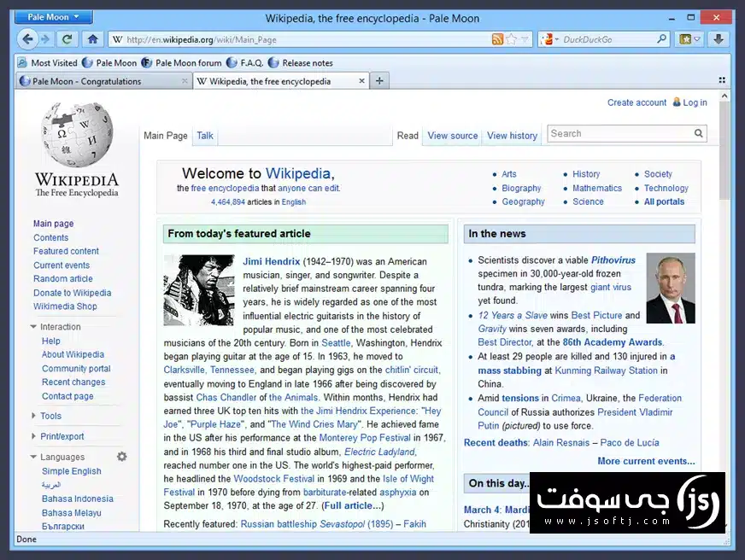Focus the DuckDuckGo search box

tap(608, 39)
